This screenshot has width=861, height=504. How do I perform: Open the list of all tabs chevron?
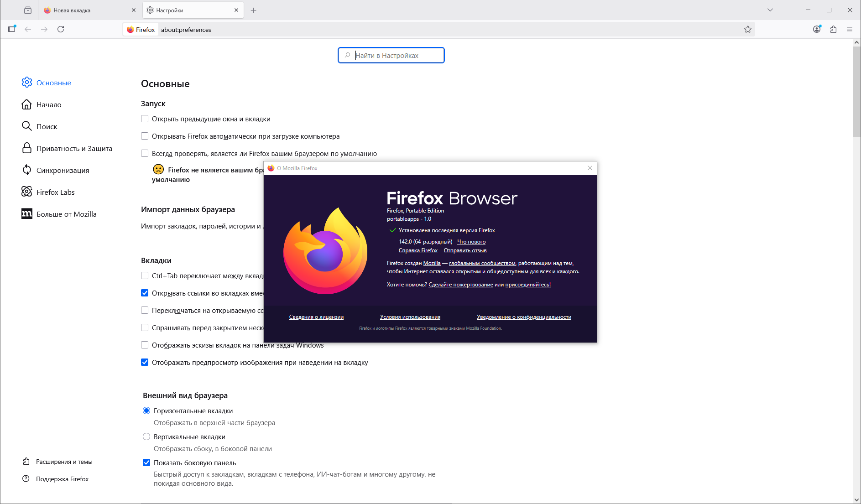pyautogui.click(x=770, y=10)
